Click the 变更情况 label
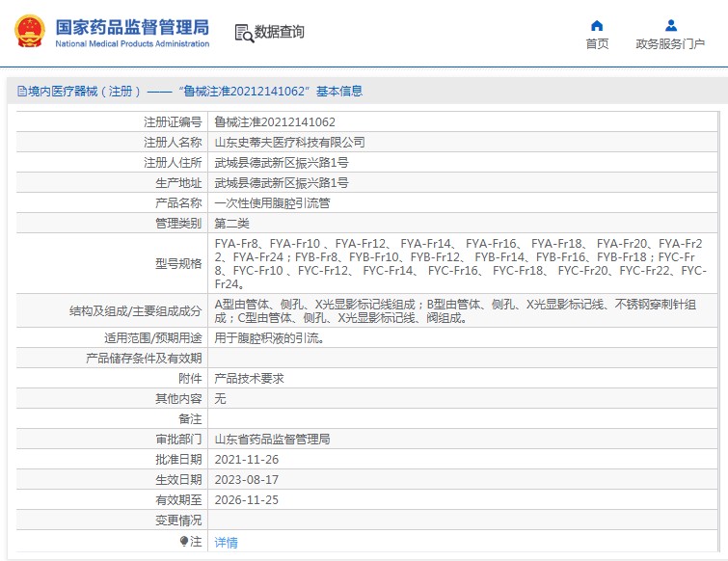This screenshot has height=561, width=728. pos(178,521)
